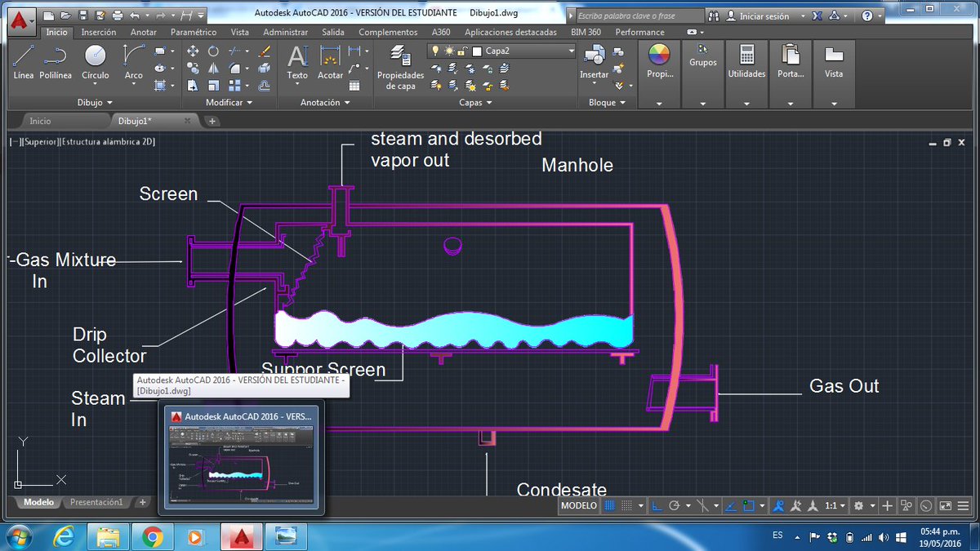Expand the Modificar panel
The width and height of the screenshot is (980, 551).
229,103
